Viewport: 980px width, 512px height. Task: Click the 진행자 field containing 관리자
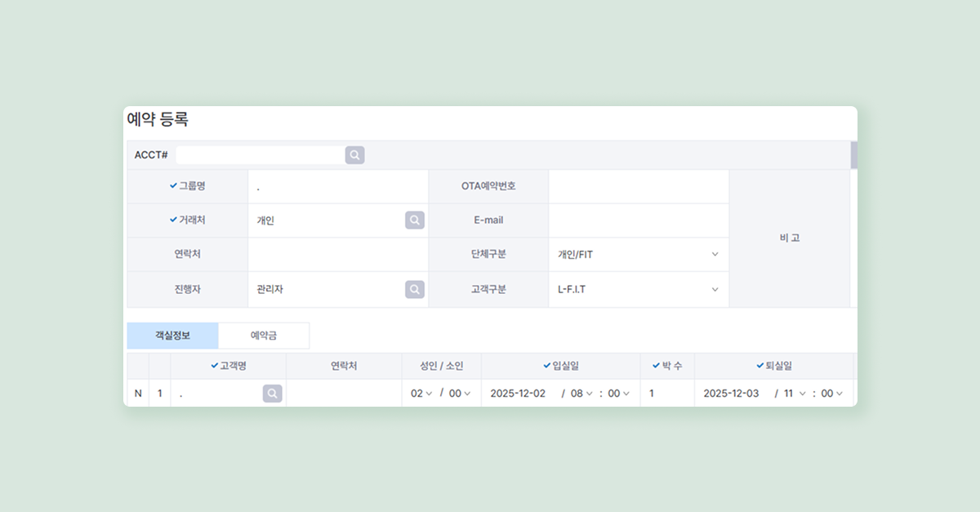coord(327,289)
